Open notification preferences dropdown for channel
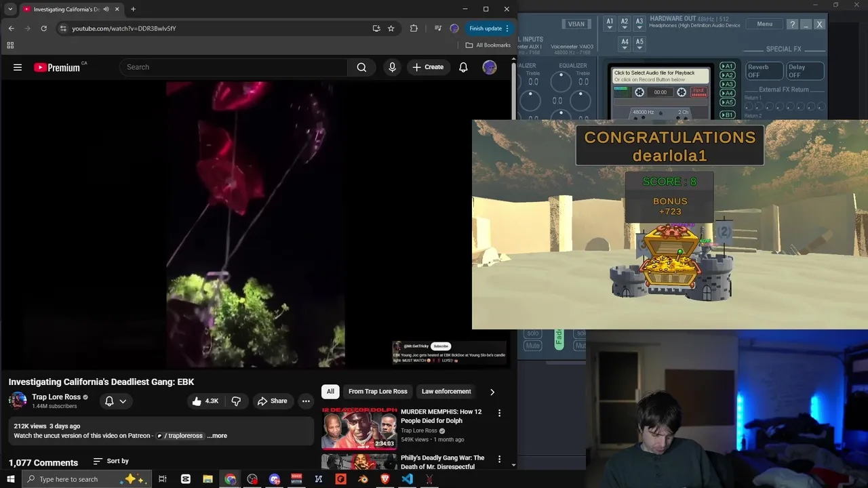The image size is (868, 488). (115, 401)
